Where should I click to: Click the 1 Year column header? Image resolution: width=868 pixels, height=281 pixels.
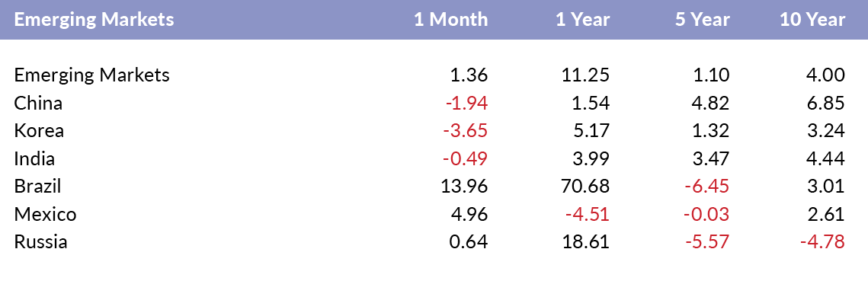coord(583,19)
